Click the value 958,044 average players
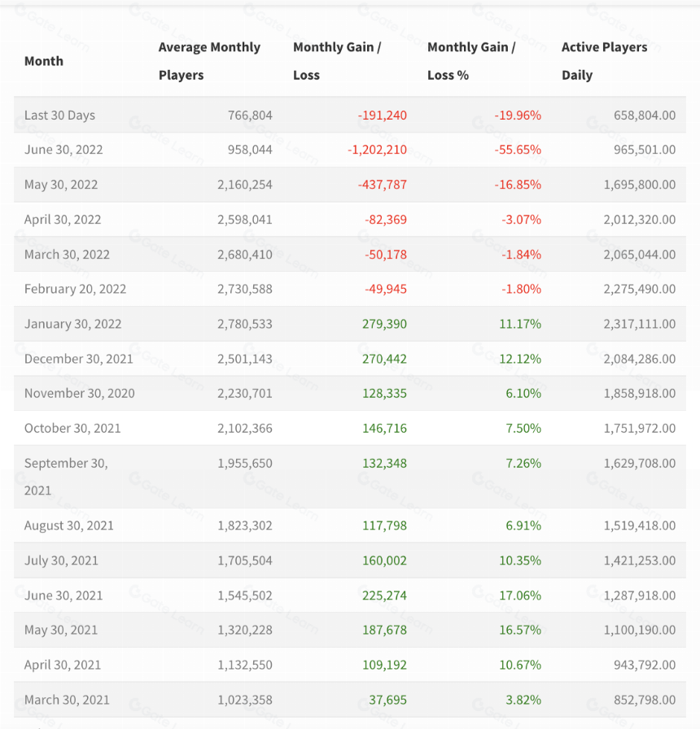700x729 pixels. [x=250, y=150]
